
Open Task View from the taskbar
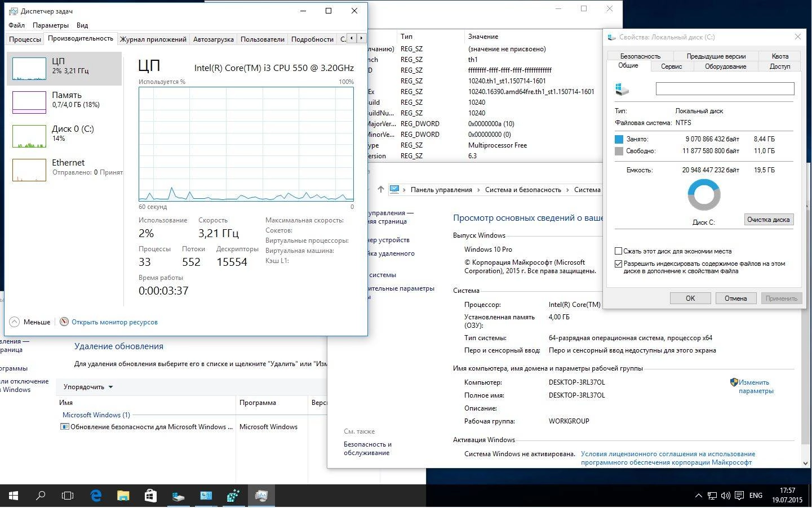pos(68,496)
